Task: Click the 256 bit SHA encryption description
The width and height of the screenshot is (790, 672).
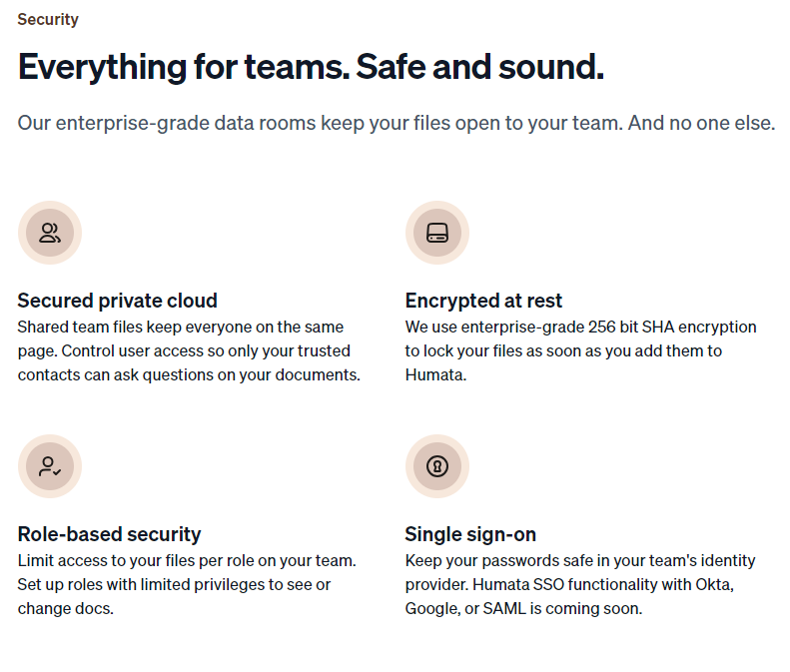Action: 581,351
